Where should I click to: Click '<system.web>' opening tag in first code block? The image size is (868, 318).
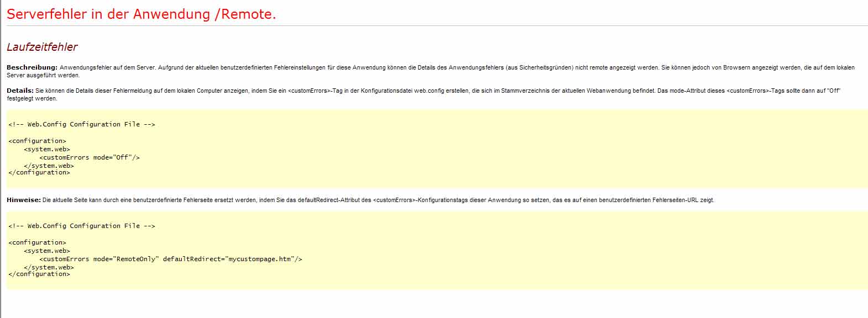(47, 149)
